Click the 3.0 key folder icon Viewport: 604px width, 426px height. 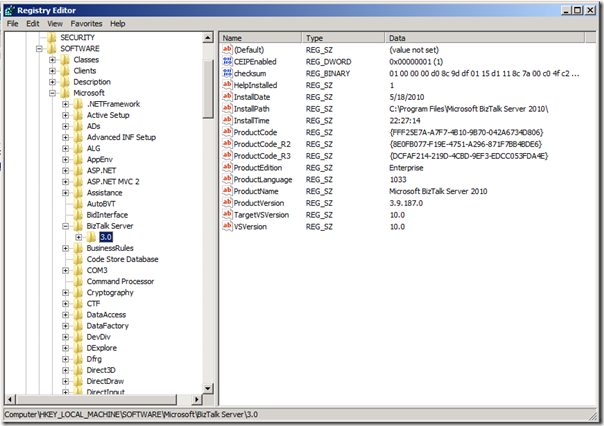91,237
